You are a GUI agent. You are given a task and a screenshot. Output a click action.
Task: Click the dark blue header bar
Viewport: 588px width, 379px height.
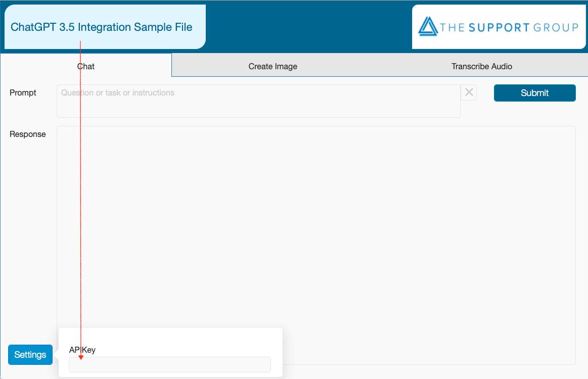tap(303, 25)
